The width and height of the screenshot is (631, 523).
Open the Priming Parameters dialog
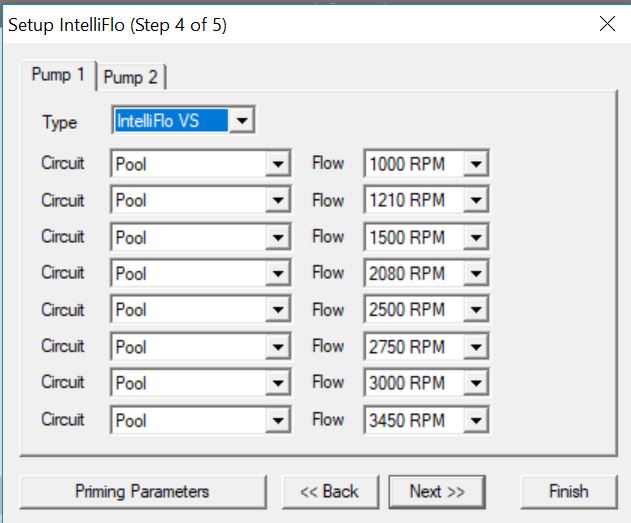[x=143, y=492]
